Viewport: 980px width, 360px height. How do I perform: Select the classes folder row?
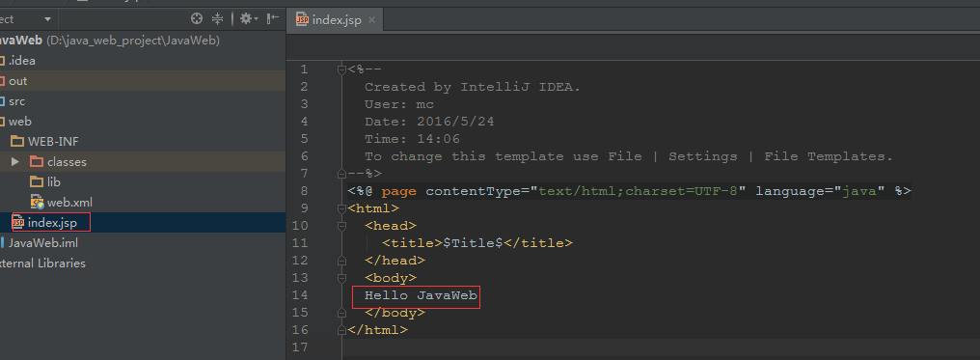click(x=143, y=162)
